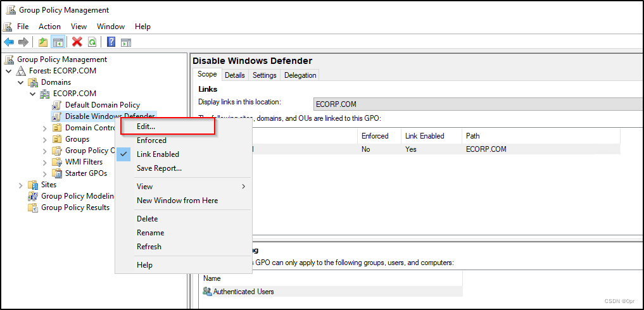Viewport: 644px width, 310px height.
Task: Click the 'No' cell under Enforced
Action: pos(366,149)
